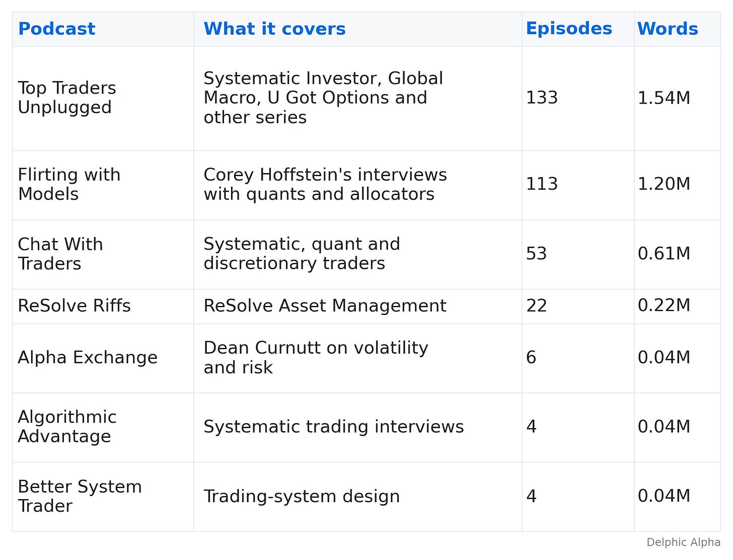
Task: Click the 'ReSolve Asset Management' description
Action: coord(325,306)
